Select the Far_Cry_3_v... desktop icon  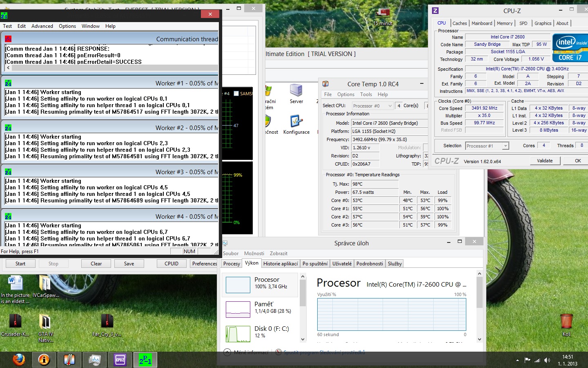107,325
